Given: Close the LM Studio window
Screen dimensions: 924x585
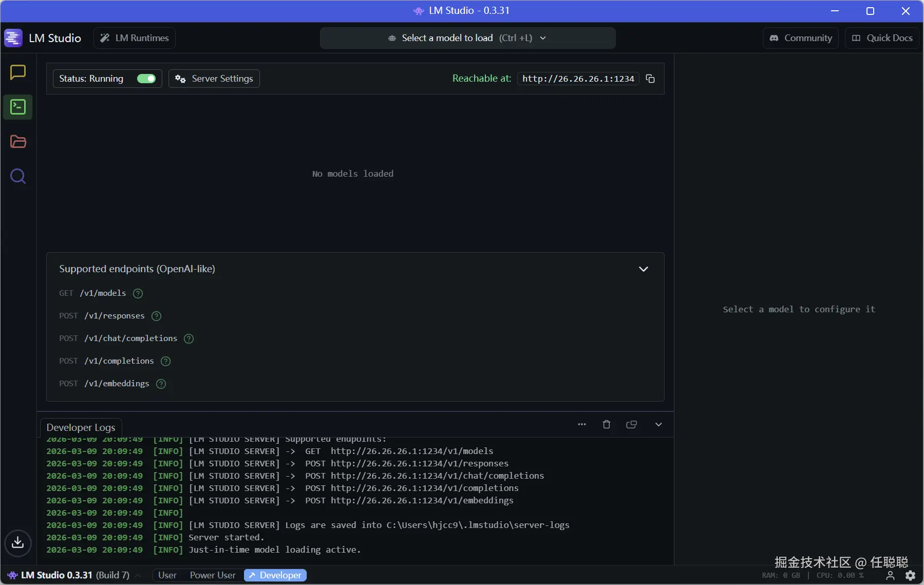Looking at the screenshot, I should pos(906,11).
